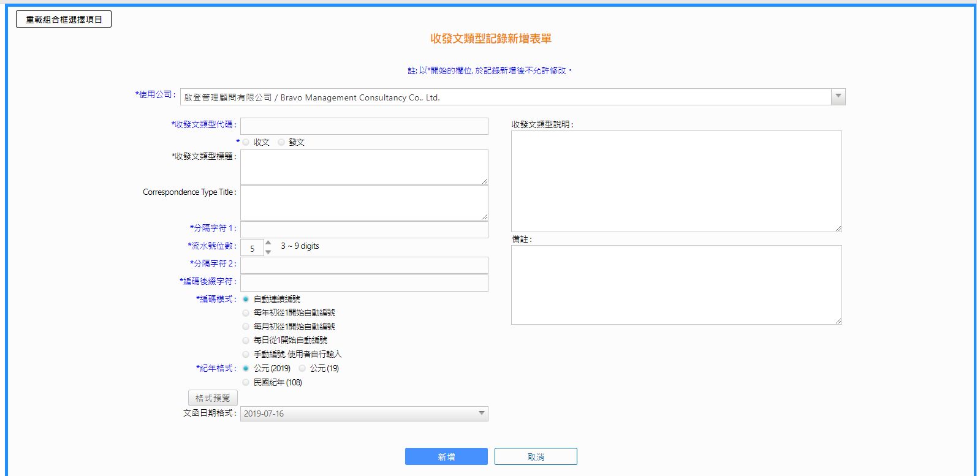The height and width of the screenshot is (476, 980).
Task: Click the Correspondence Type Title text area
Action: (x=364, y=203)
